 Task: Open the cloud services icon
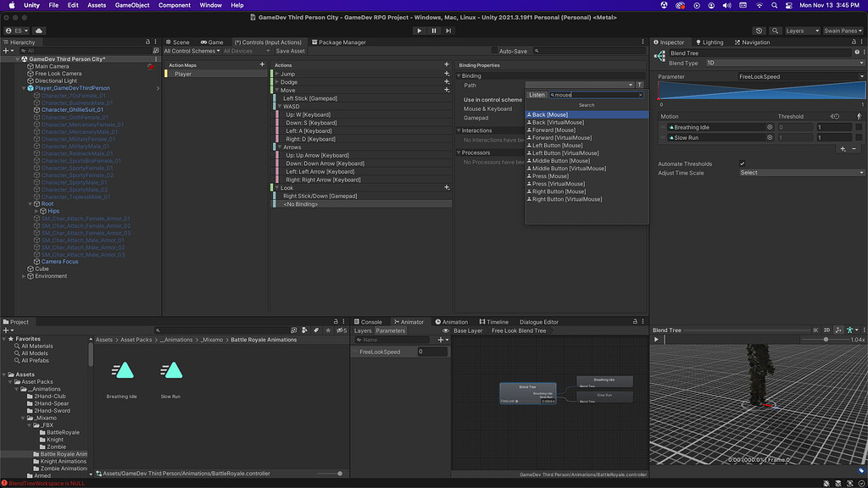[x=39, y=30]
